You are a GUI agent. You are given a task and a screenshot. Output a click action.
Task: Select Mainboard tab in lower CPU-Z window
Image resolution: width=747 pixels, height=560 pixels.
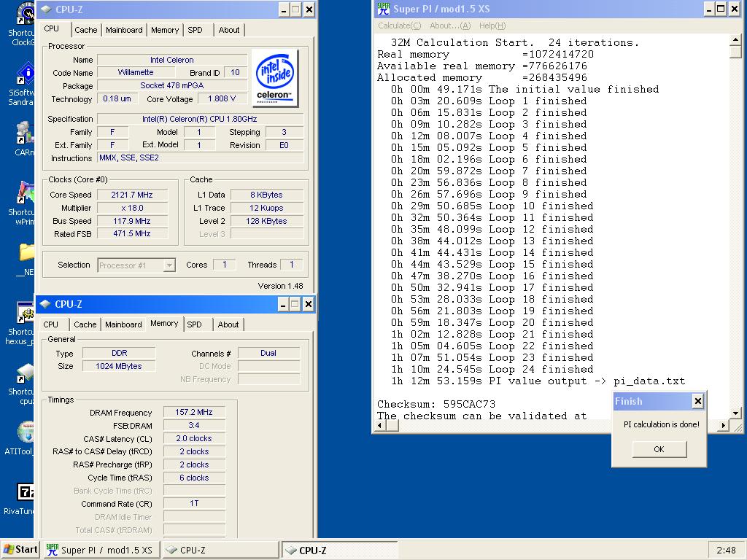click(x=123, y=324)
